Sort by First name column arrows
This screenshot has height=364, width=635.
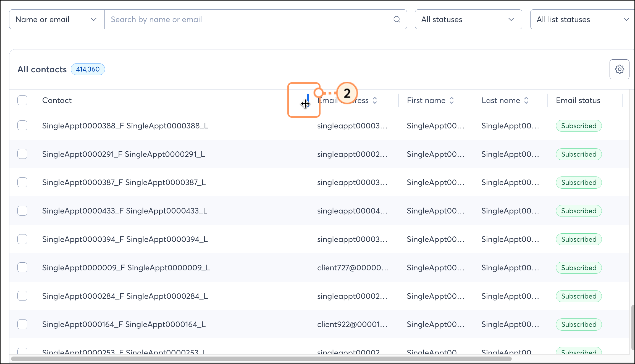click(452, 101)
